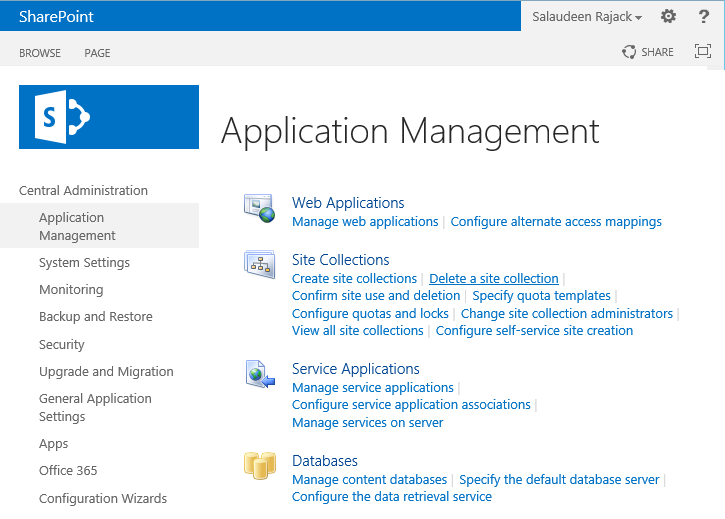Image resolution: width=725 pixels, height=519 pixels.
Task: Open the Web Applications heading link
Action: (x=348, y=203)
